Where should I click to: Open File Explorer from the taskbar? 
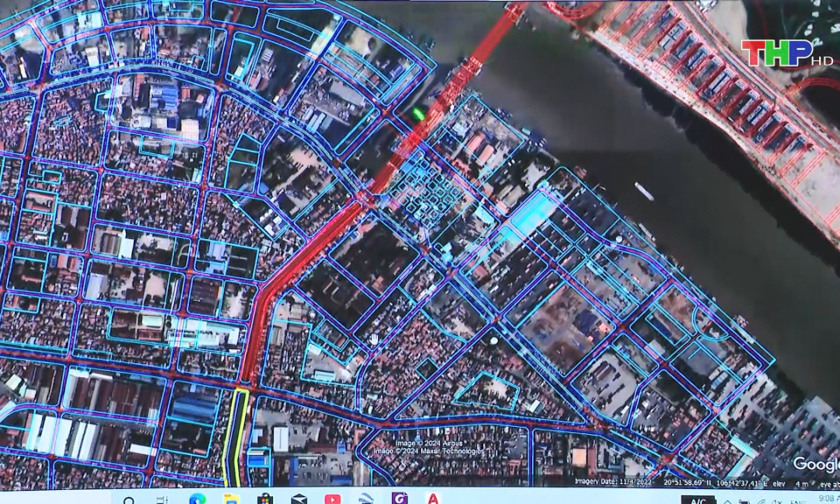point(231,500)
